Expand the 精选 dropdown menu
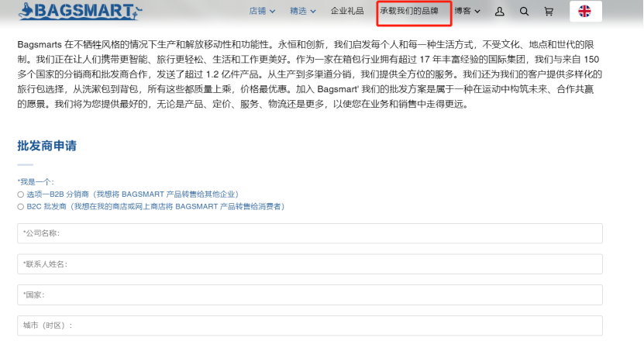Viewport: 644px width, 341px height. click(x=303, y=11)
